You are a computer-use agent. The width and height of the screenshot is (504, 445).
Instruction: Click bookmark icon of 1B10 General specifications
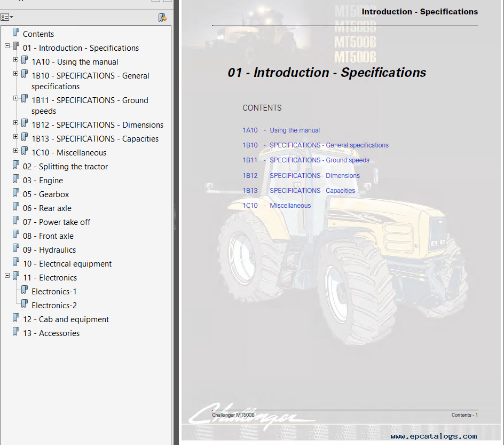[25, 74]
